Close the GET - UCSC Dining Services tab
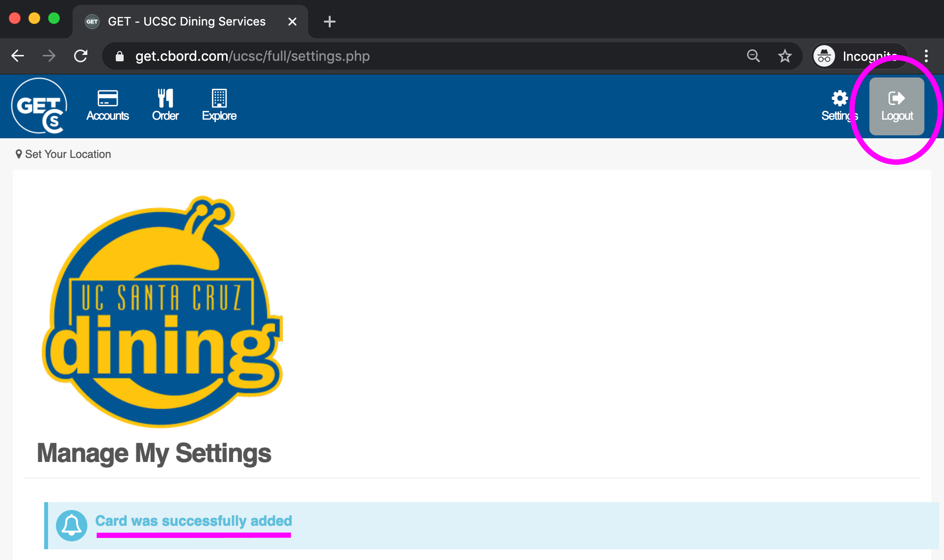The width and height of the screenshot is (944, 560). pyautogui.click(x=292, y=22)
